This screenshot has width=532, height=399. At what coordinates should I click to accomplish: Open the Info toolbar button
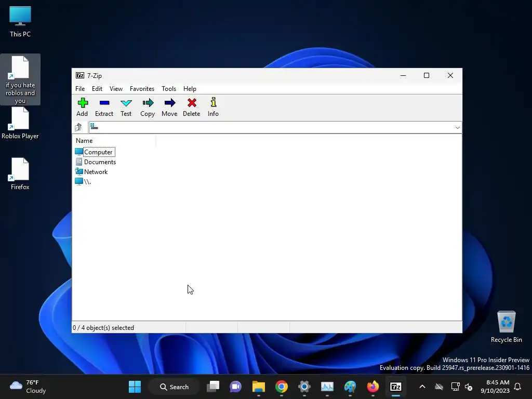click(x=213, y=107)
